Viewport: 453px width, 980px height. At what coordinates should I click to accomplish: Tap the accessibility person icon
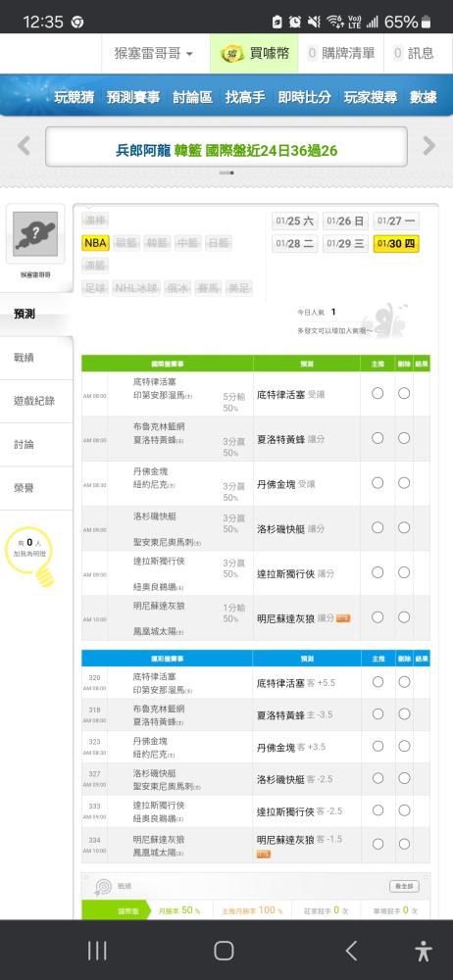coord(424,951)
